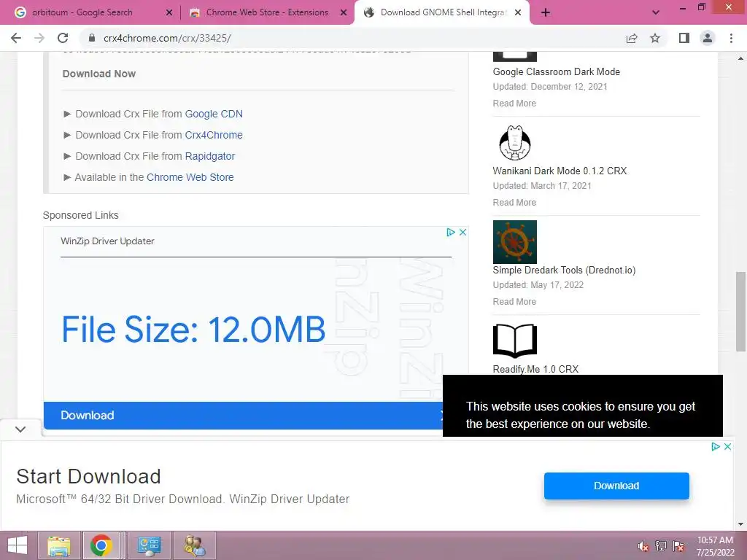This screenshot has height=560, width=747.
Task: Open Wanikani Dark Mode 0.1.2 CRX
Action: (x=560, y=171)
